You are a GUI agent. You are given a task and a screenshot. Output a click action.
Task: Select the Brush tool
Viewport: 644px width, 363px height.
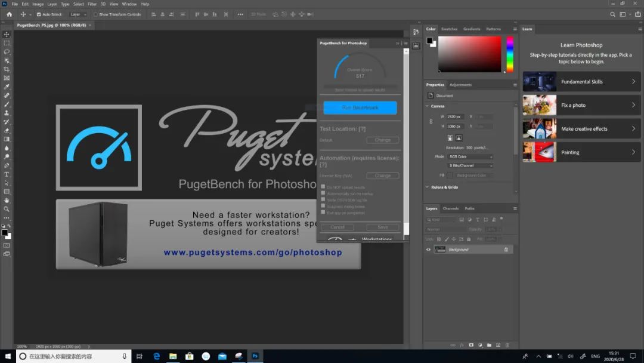coord(7,104)
